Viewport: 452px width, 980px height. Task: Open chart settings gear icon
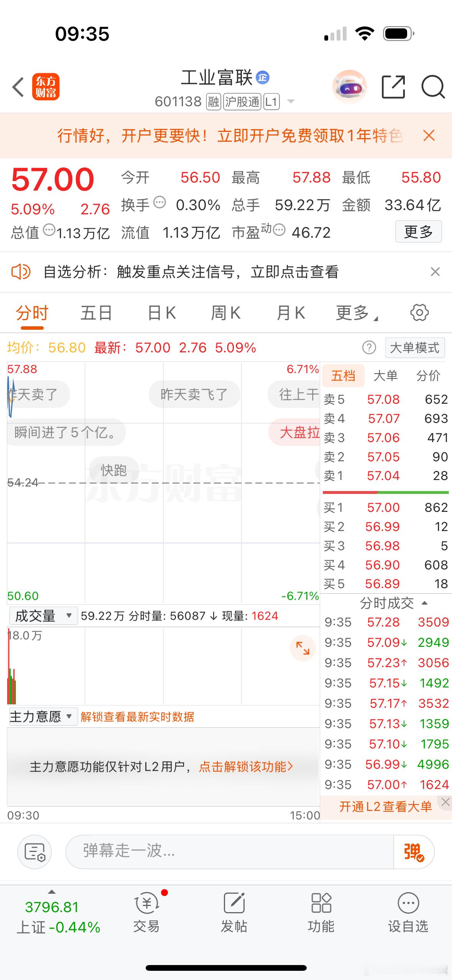click(x=419, y=312)
